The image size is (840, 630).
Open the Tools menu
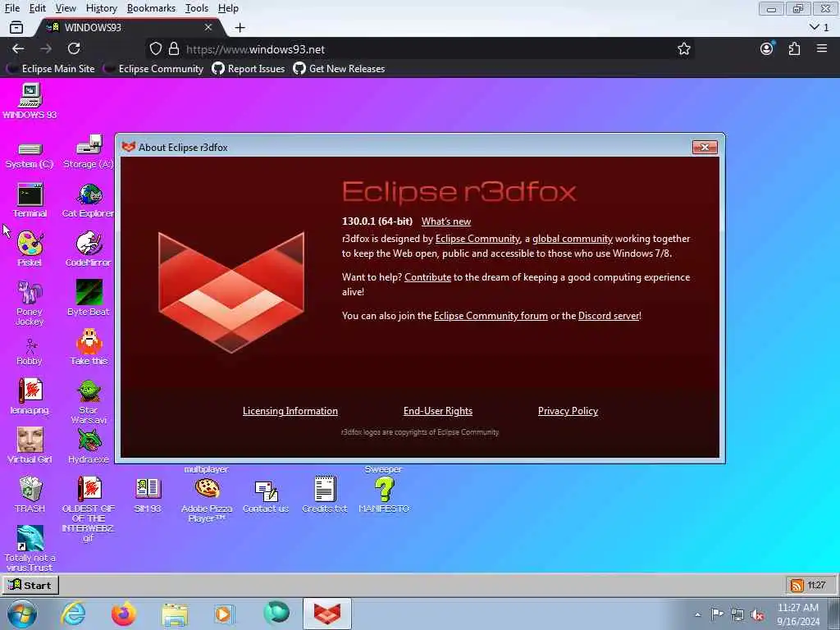[197, 8]
